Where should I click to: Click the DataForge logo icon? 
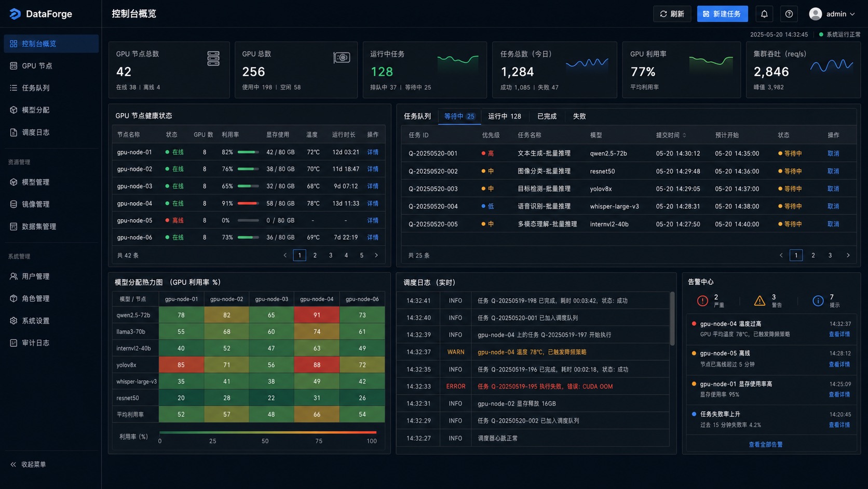pos(15,14)
